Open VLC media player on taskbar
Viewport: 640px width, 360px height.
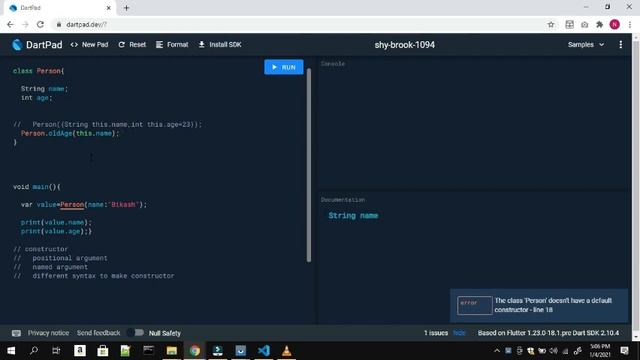click(x=287, y=351)
